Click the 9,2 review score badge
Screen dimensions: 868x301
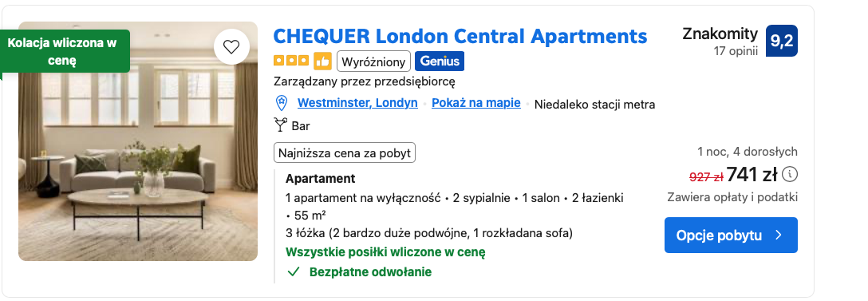click(x=782, y=41)
